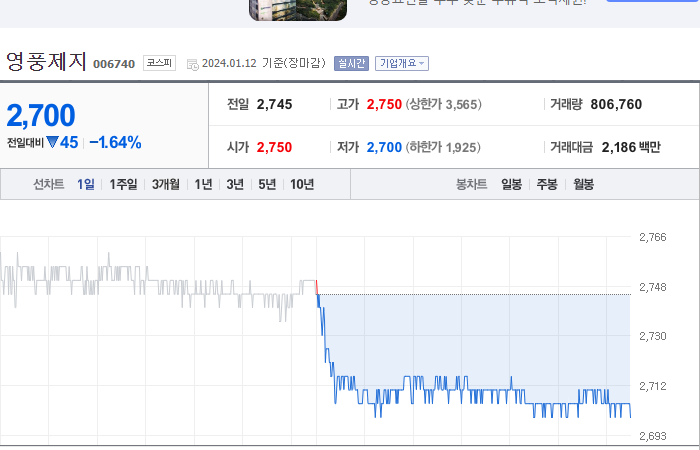Click the calendar clock icon beside the date
The image size is (700, 450).
point(192,65)
